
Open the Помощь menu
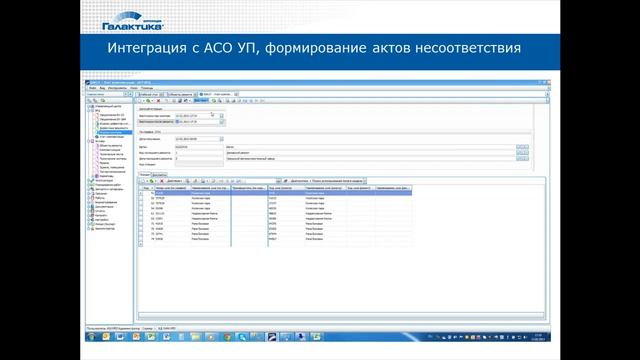coord(147,88)
